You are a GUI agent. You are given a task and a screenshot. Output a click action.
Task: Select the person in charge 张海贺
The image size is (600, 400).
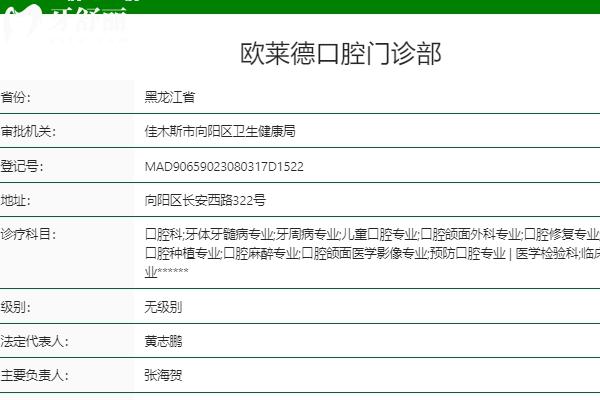[x=163, y=376]
